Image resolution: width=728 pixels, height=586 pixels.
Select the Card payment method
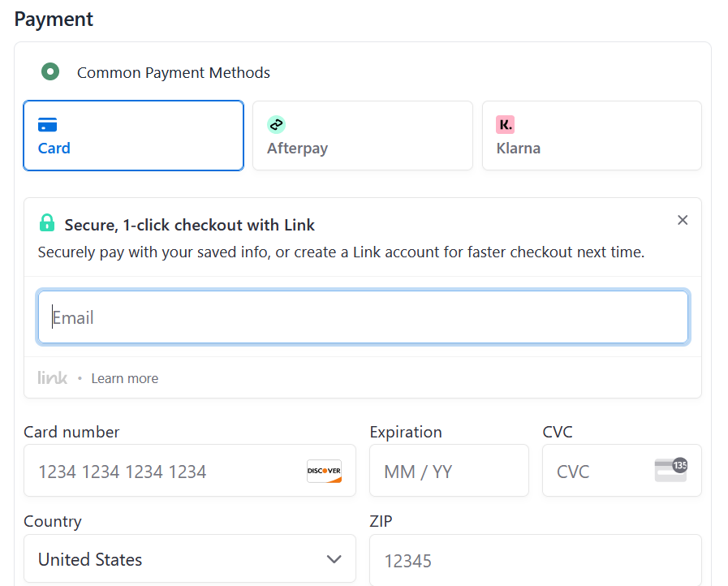coord(133,136)
